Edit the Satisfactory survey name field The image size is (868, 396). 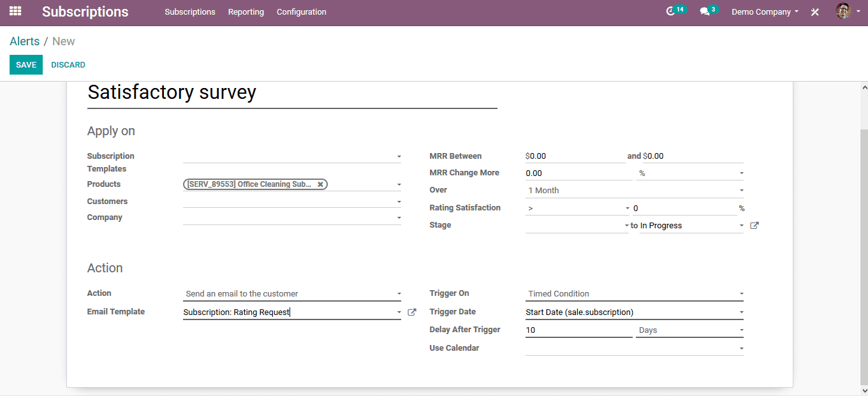point(292,93)
